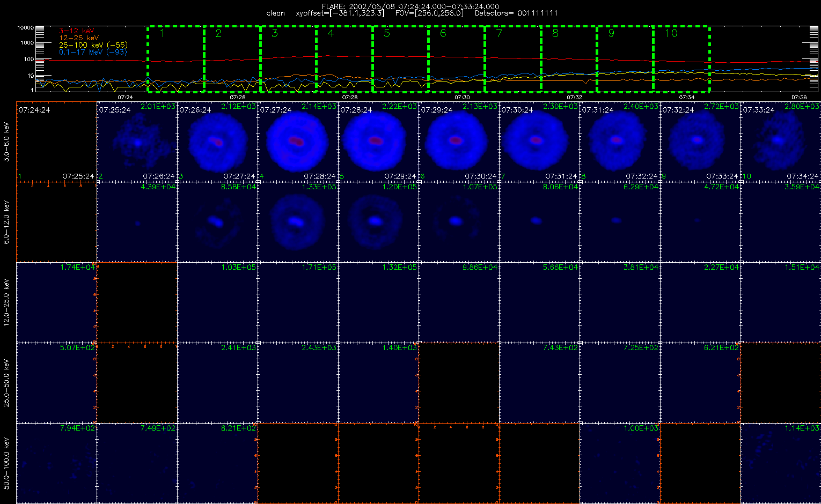Click the 07:34:24 end time stamp
The height and width of the screenshot is (504, 821).
[x=803, y=176]
